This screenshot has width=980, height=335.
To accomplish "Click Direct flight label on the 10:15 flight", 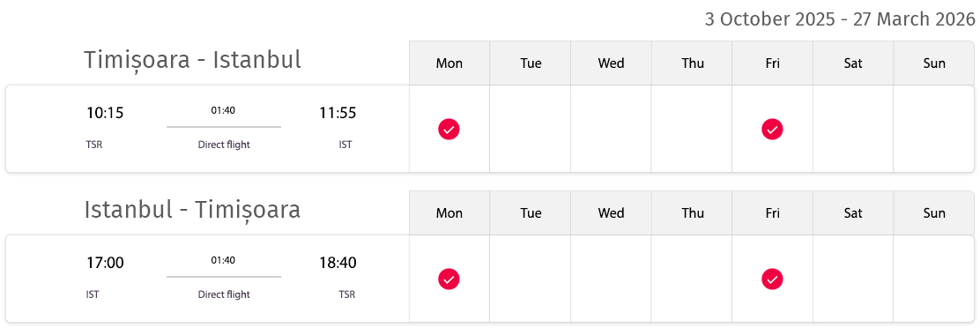I will pyautogui.click(x=224, y=145).
